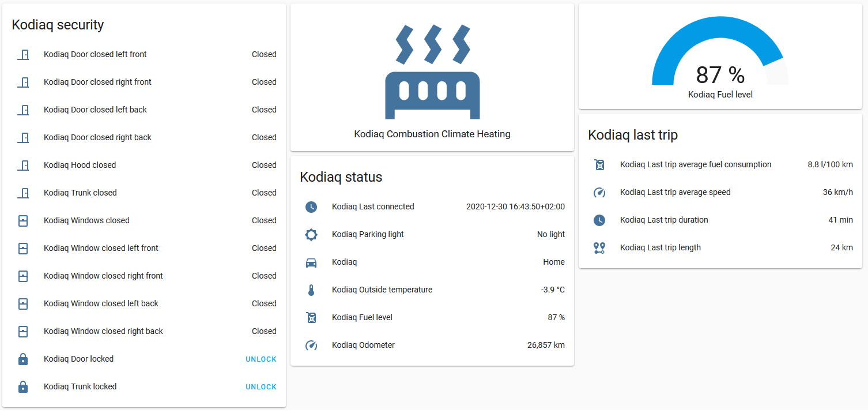Click speedometer icon for Last trip average speed
The height and width of the screenshot is (413, 868).
point(599,192)
